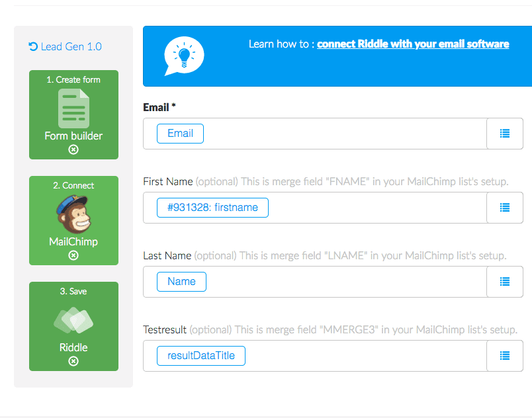Open field list for the Email row
The height and width of the screenshot is (418, 532).
(505, 134)
